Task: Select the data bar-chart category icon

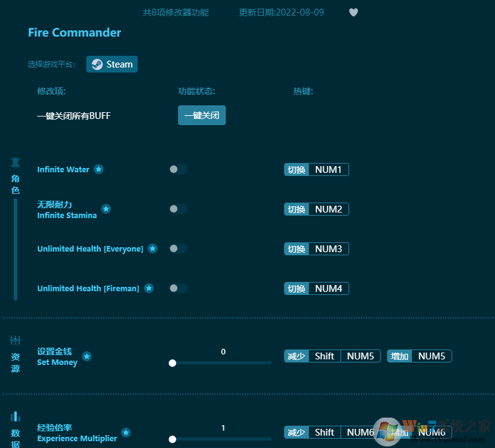Action: click(16, 416)
